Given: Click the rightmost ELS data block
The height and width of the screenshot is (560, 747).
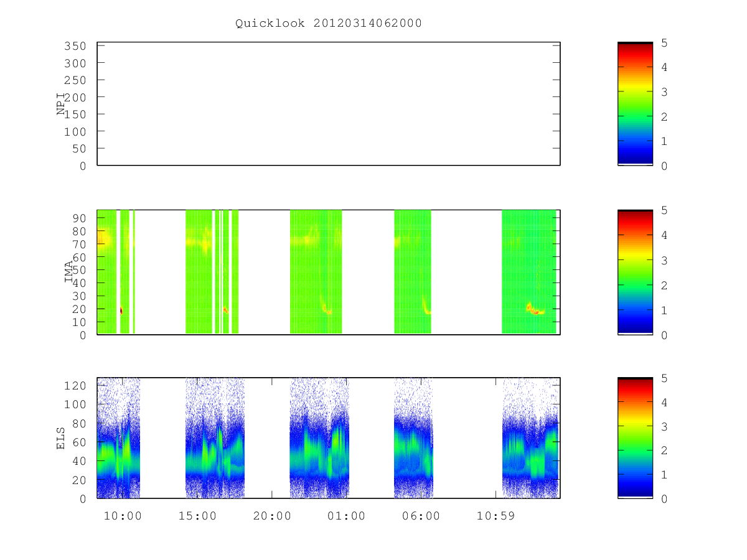Looking at the screenshot, I should point(530,438).
